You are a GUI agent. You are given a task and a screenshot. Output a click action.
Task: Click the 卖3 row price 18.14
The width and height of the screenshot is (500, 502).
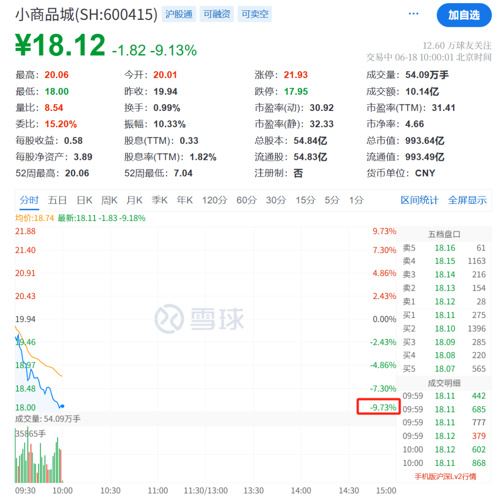445,275
